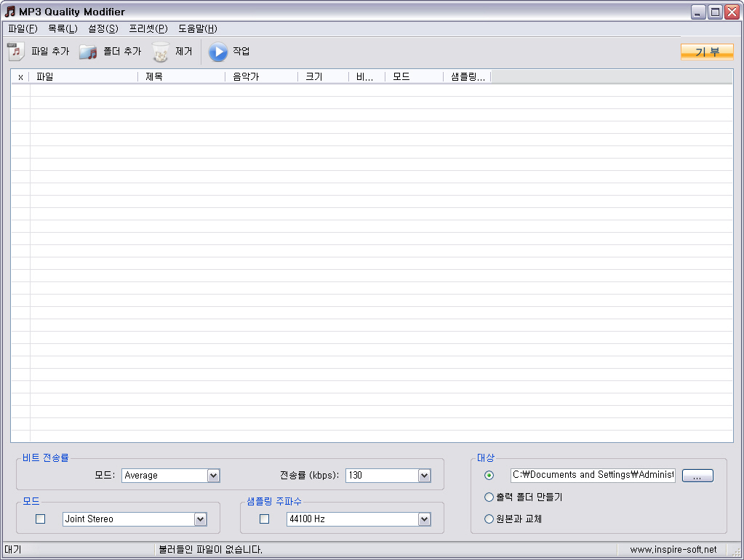Screen dimensions: 744x560
Task: Open the 프리셋(P) menu
Action: click(x=148, y=28)
